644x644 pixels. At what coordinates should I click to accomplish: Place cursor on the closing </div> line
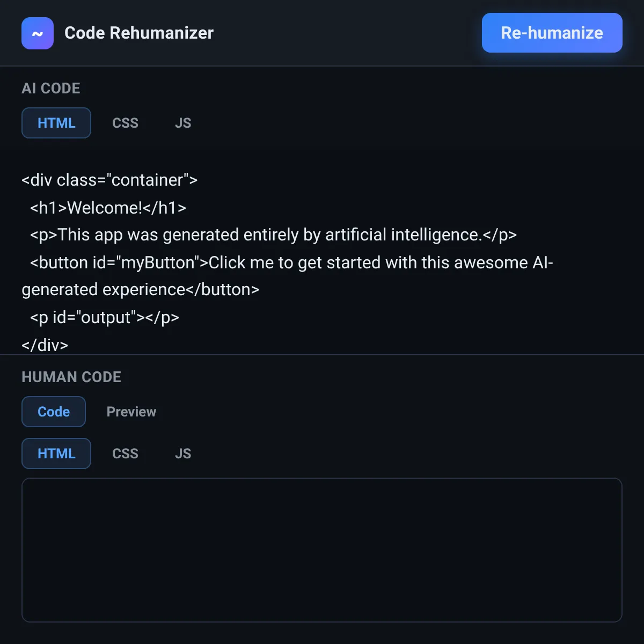[45, 345]
